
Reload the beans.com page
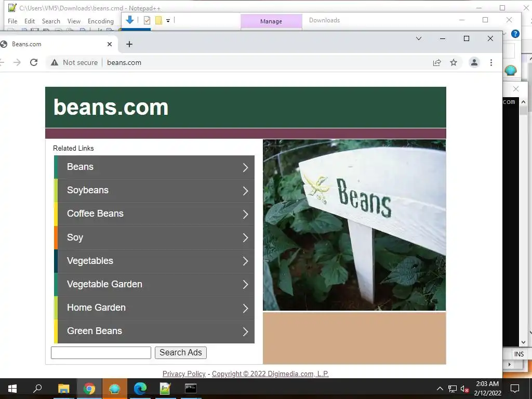(x=34, y=62)
